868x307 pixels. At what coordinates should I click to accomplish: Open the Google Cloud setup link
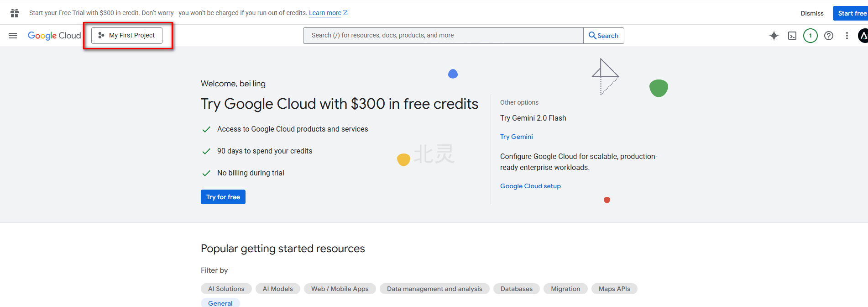coord(530,186)
